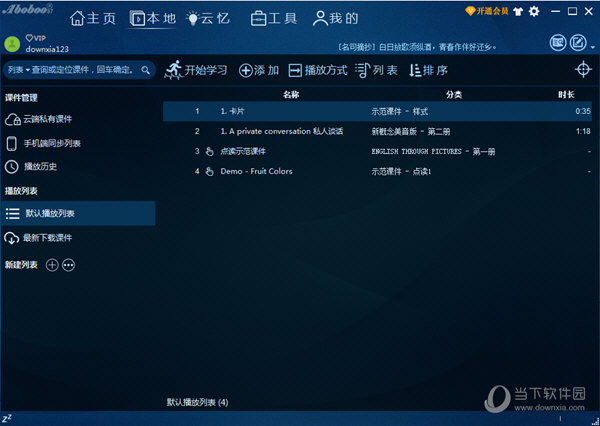Open the 列表 search scope dropdown
This screenshot has width=600, height=426.
click(18, 70)
